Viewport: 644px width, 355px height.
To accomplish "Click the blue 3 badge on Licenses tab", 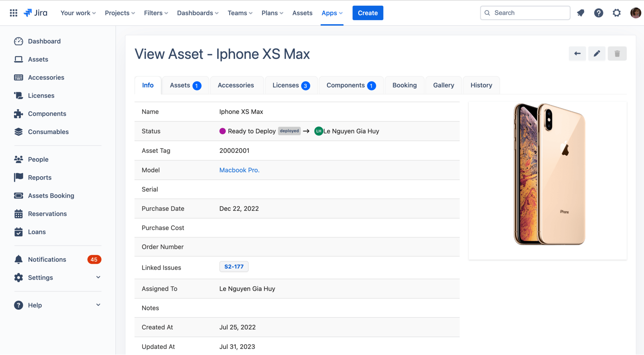I will (x=306, y=86).
